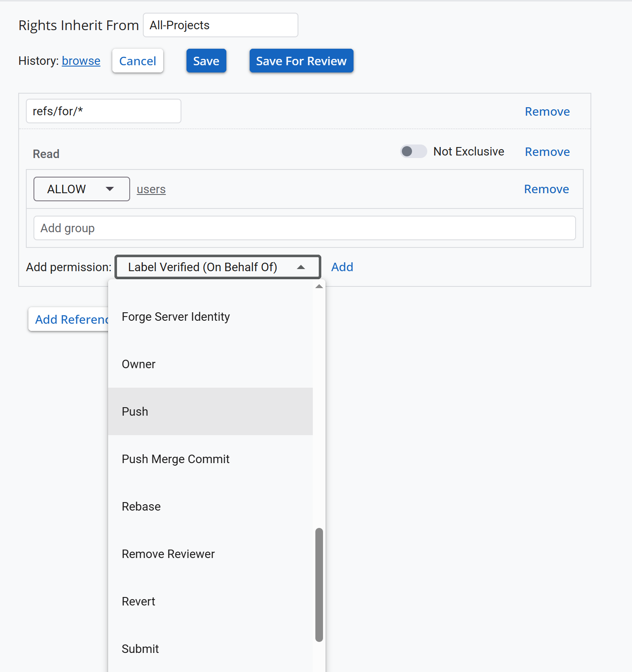This screenshot has width=632, height=672.
Task: Click the Save button
Action: pyautogui.click(x=206, y=61)
